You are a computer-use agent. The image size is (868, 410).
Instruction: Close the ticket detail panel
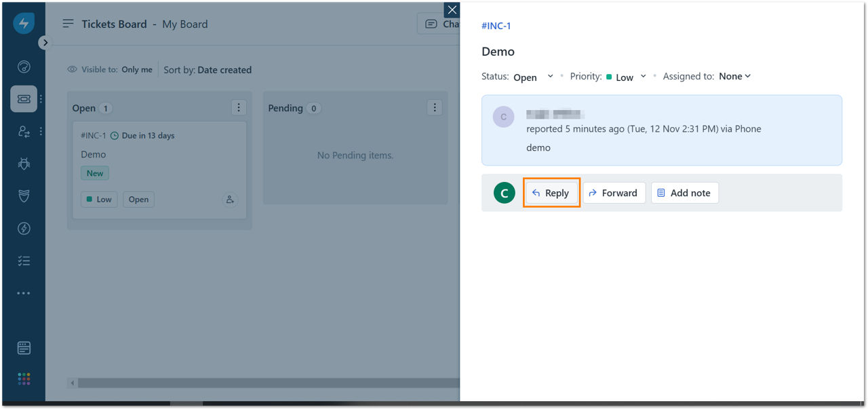click(452, 10)
